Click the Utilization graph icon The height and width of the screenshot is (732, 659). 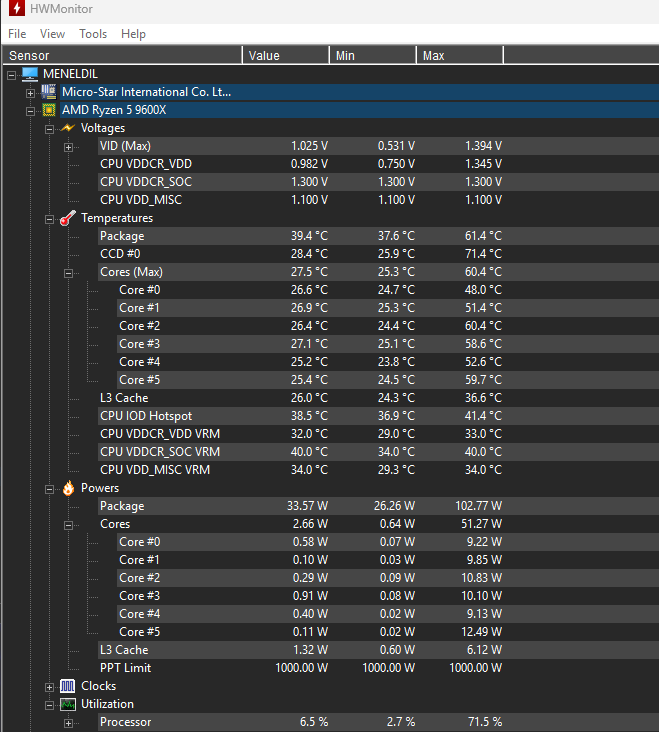pos(68,704)
